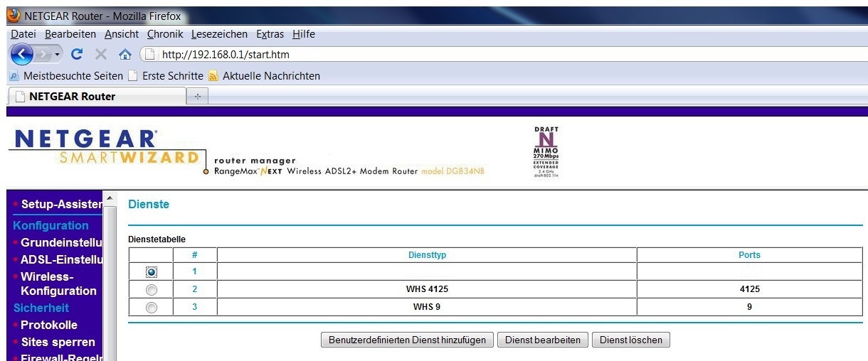Click the Stop loading X icon

(x=101, y=54)
